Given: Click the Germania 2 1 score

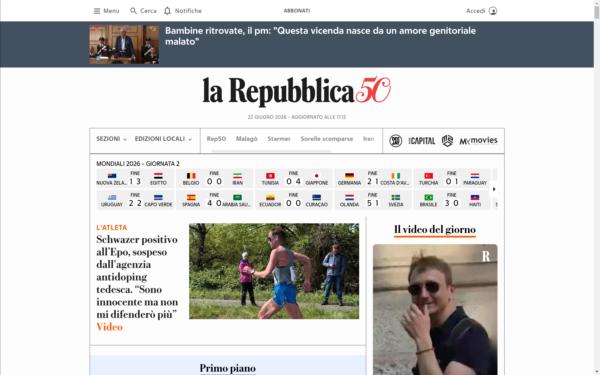Looking at the screenshot, I should (373, 181).
